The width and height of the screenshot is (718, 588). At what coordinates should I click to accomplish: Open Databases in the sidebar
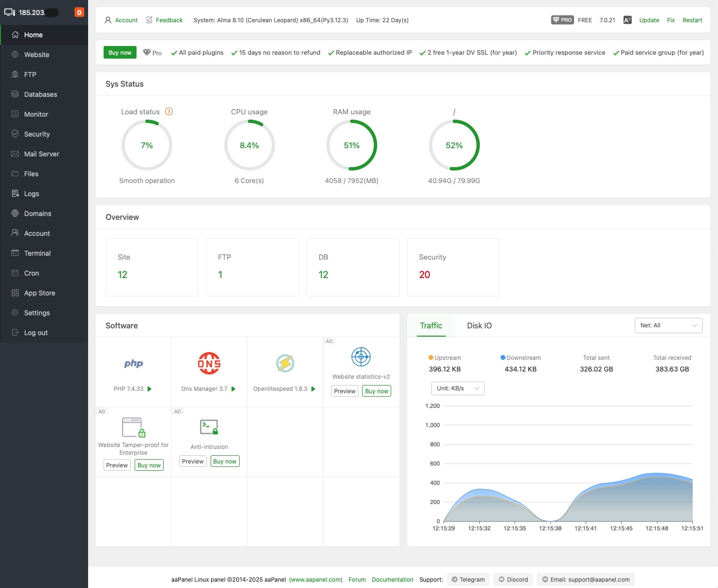41,94
